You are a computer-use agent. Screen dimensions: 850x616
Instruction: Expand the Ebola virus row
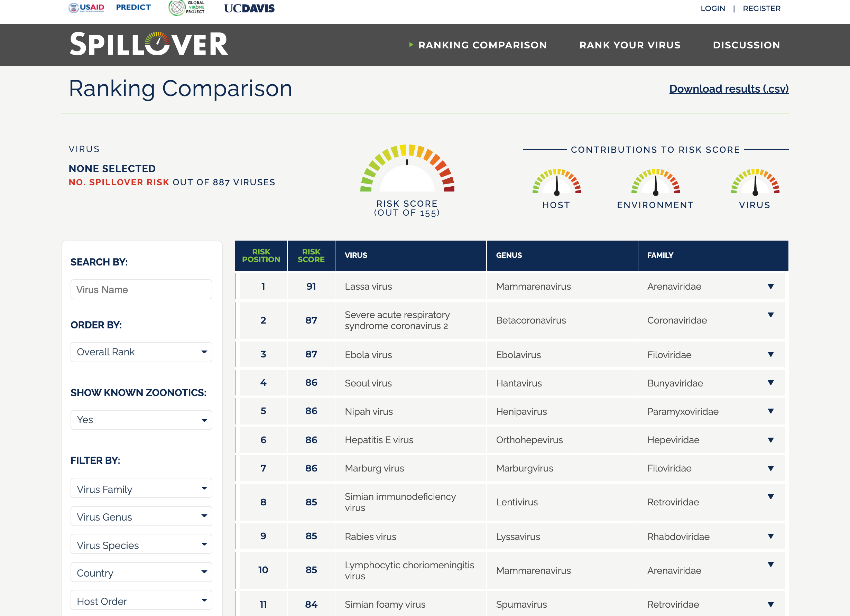(770, 354)
